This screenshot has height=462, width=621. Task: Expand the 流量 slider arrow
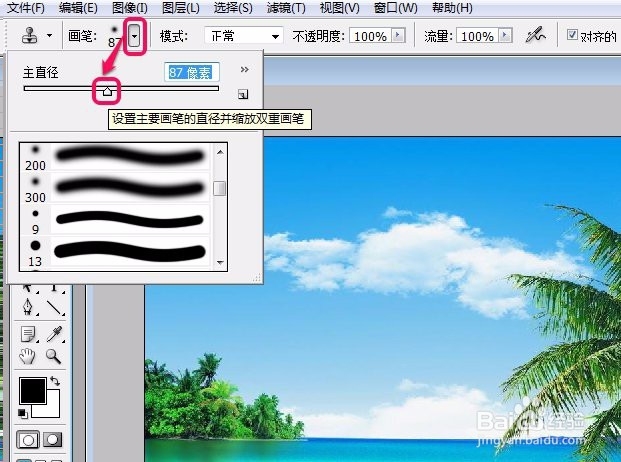click(x=505, y=36)
